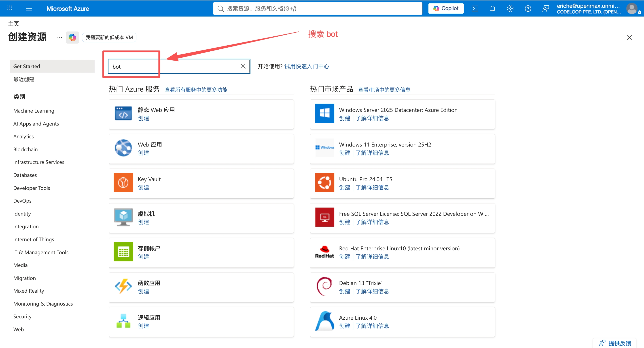
Task: Open the DevOps category
Action: coord(22,201)
